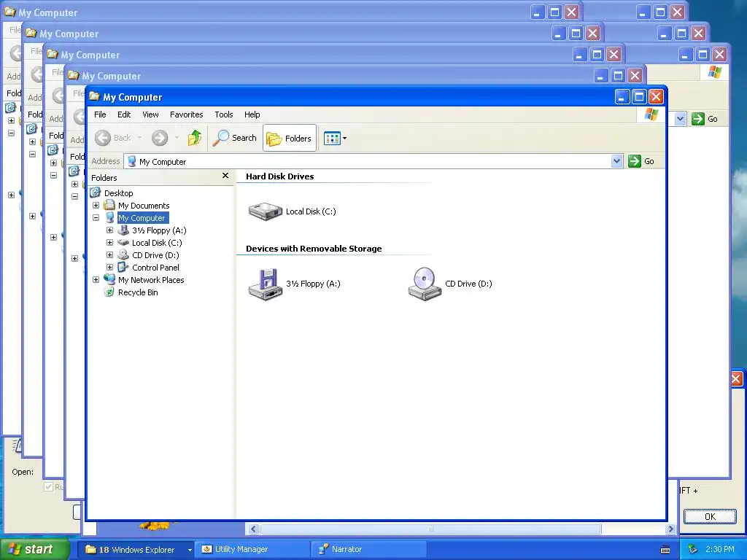The image size is (747, 560).
Task: Click the Hard Disk Drives group header
Action: 279,176
